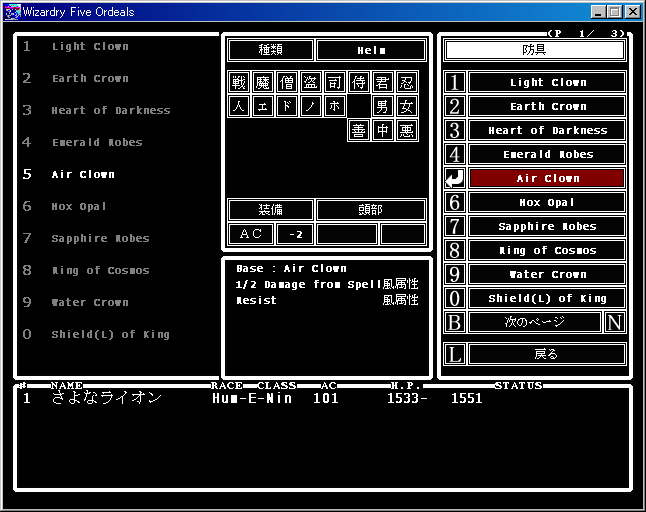Click the 女 female icon
Screen dimensions: 646x512
click(x=407, y=106)
